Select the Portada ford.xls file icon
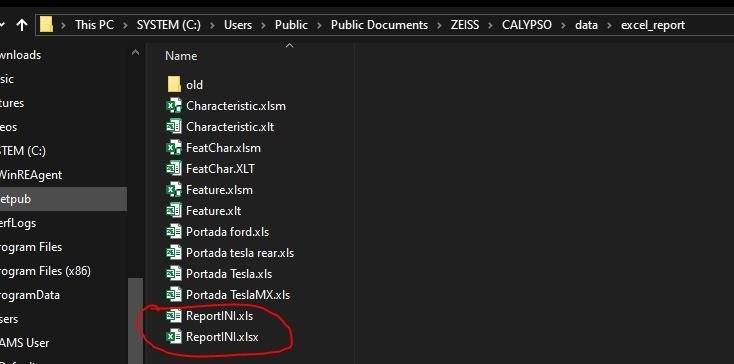 coord(174,232)
